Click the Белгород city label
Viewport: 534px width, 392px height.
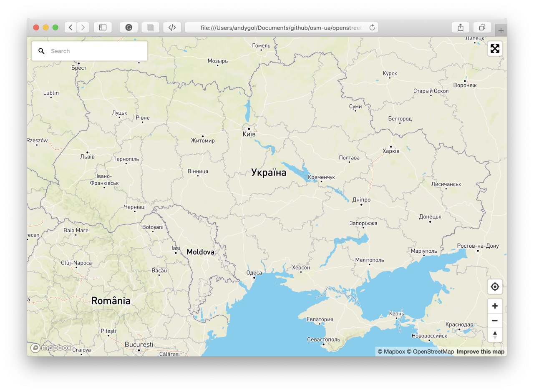(400, 118)
